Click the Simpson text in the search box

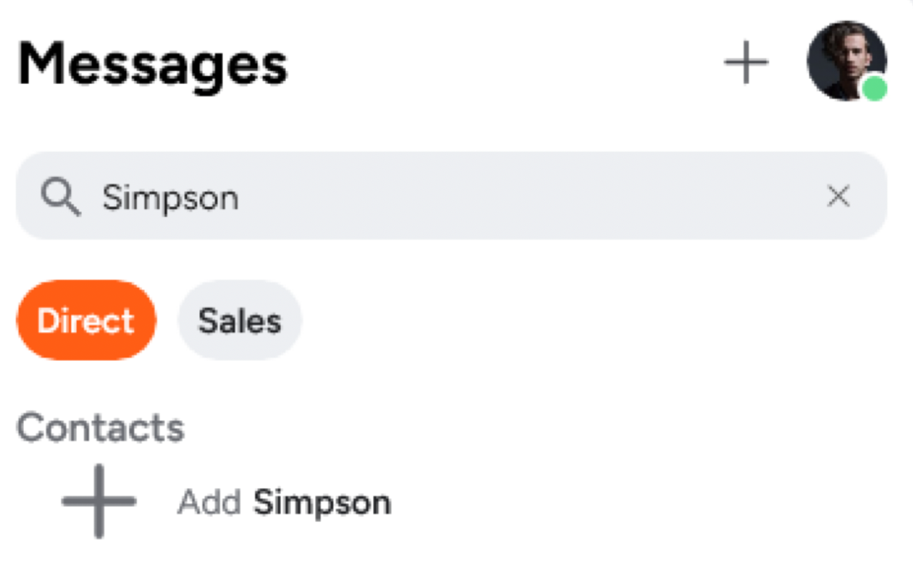(170, 197)
